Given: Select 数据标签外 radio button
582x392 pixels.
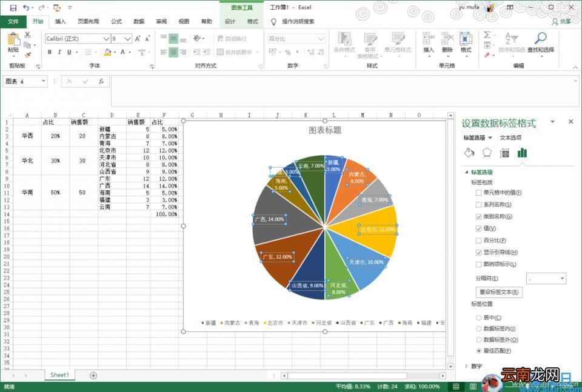Looking at the screenshot, I should (478, 340).
